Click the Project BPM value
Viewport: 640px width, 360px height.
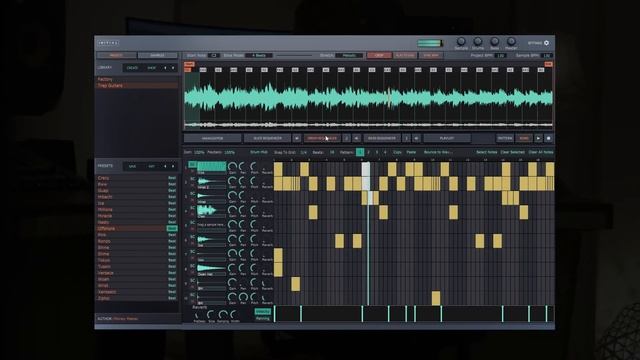[x=501, y=55]
